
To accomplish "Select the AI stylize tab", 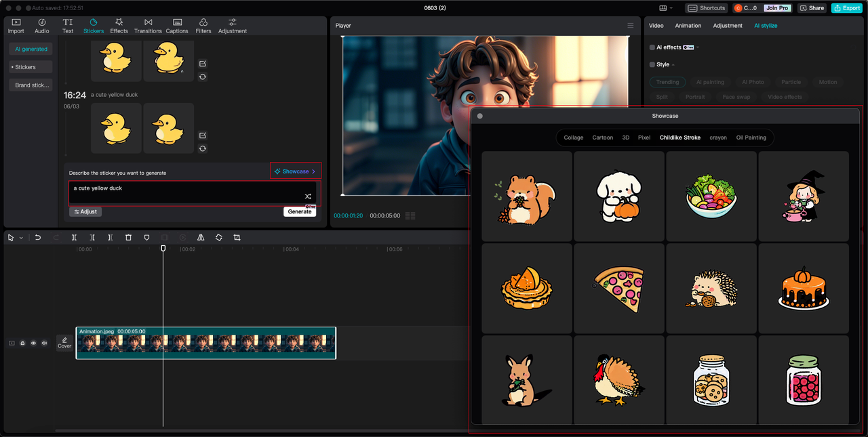I will click(x=766, y=26).
